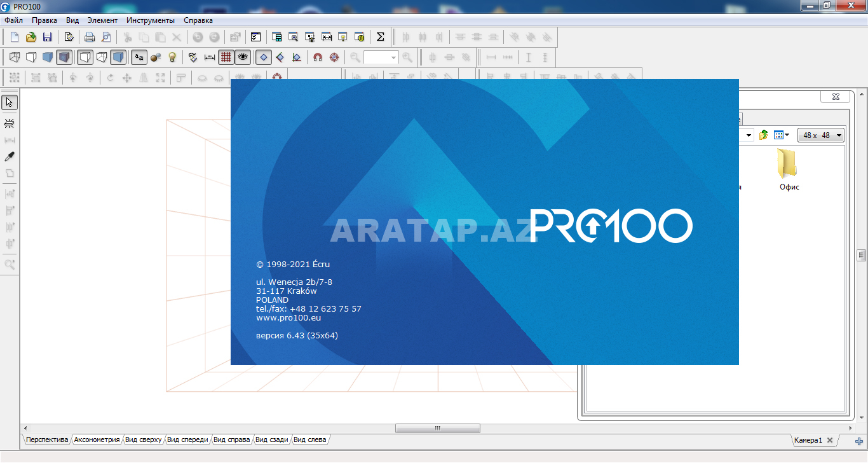Select the blue solid color cube view icon
Image resolution: width=868 pixels, height=463 pixels.
[48, 57]
